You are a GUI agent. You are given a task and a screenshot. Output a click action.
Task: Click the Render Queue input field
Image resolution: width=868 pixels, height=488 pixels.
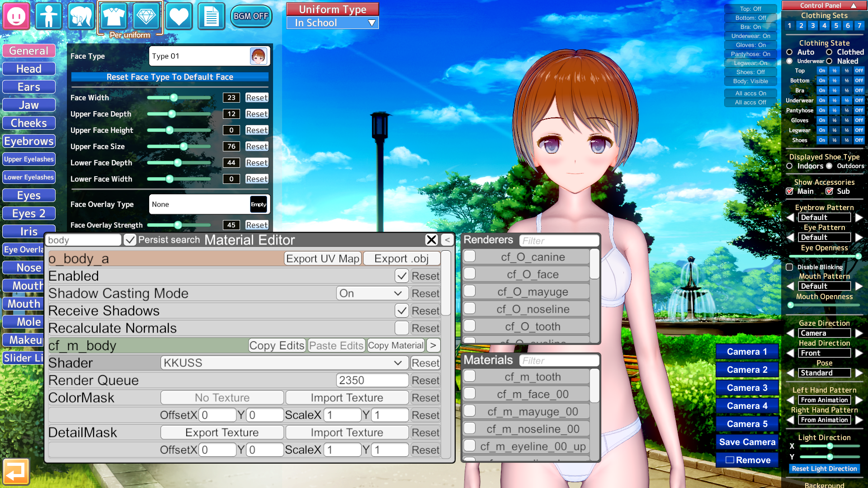(x=372, y=380)
